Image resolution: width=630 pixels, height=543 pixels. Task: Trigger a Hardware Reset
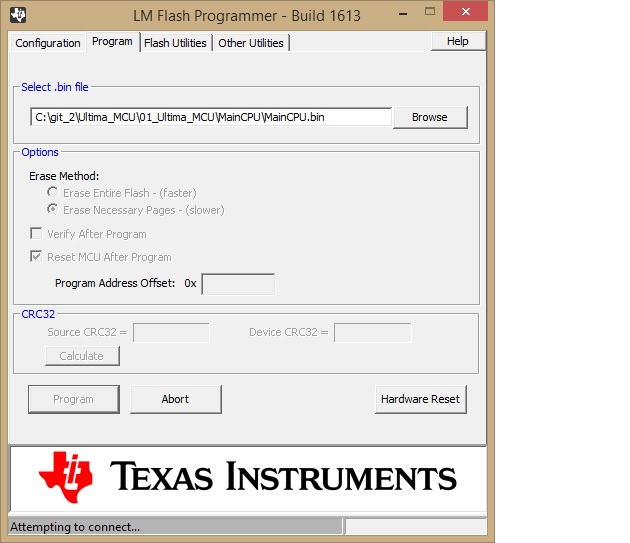421,399
